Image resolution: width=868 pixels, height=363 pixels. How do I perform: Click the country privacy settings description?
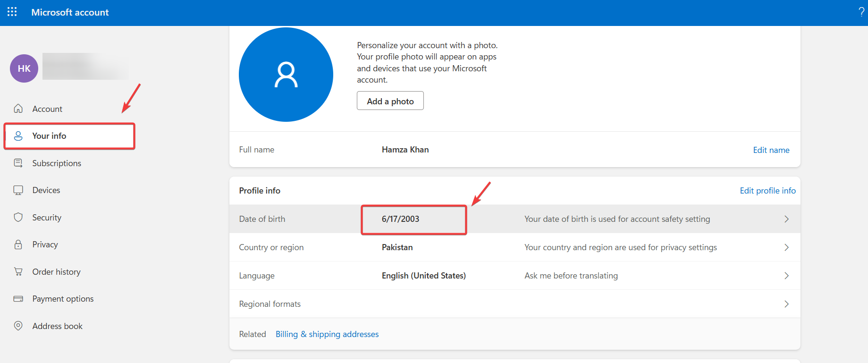click(x=621, y=247)
